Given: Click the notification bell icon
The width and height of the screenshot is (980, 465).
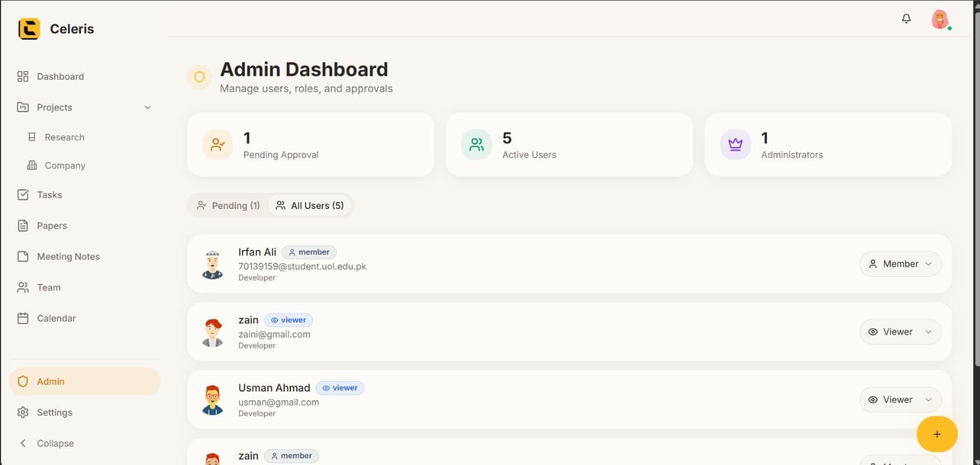Looking at the screenshot, I should point(906,18).
